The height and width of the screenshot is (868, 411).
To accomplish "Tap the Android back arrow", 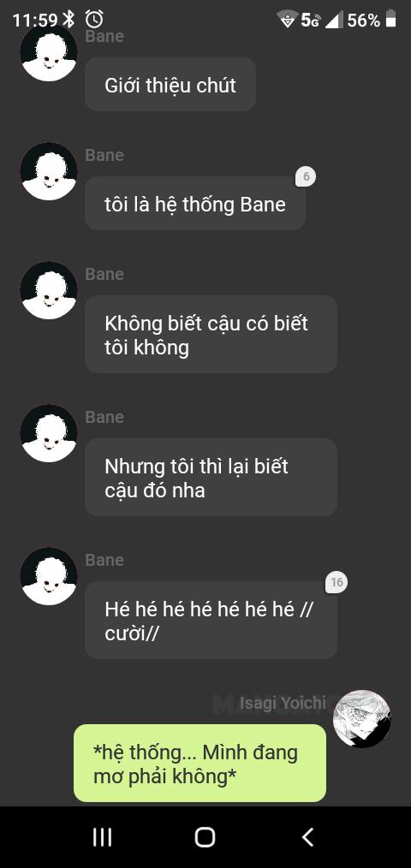I will click(x=308, y=837).
